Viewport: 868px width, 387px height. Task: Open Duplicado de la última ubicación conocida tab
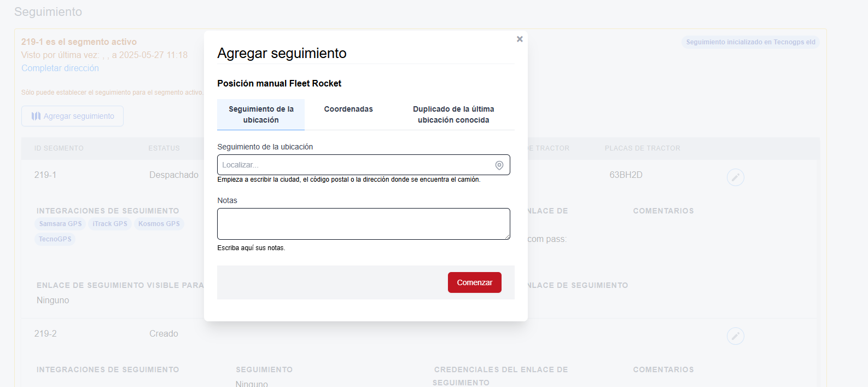point(453,114)
